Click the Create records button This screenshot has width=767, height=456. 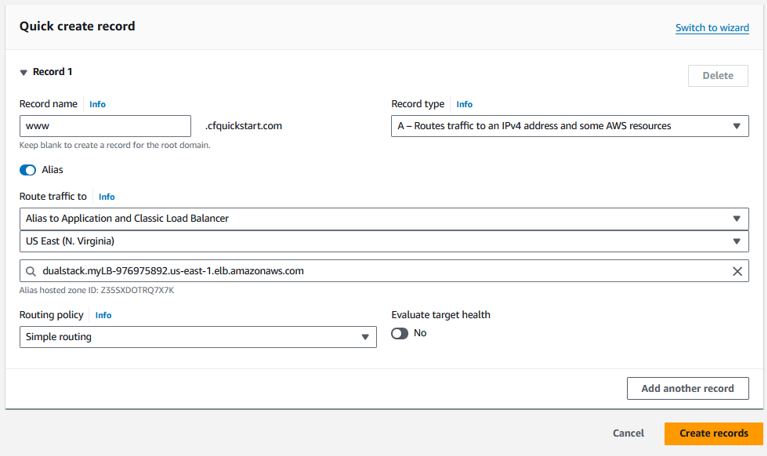coord(714,433)
